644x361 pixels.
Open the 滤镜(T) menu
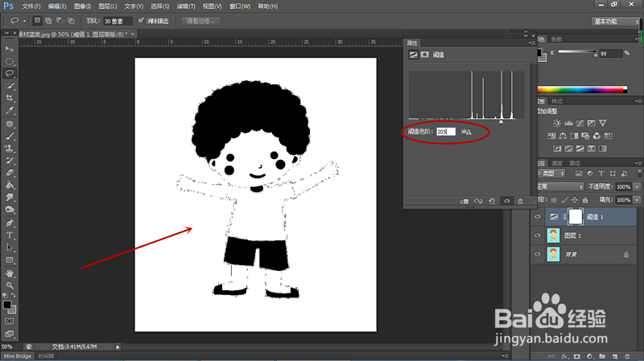(186, 6)
